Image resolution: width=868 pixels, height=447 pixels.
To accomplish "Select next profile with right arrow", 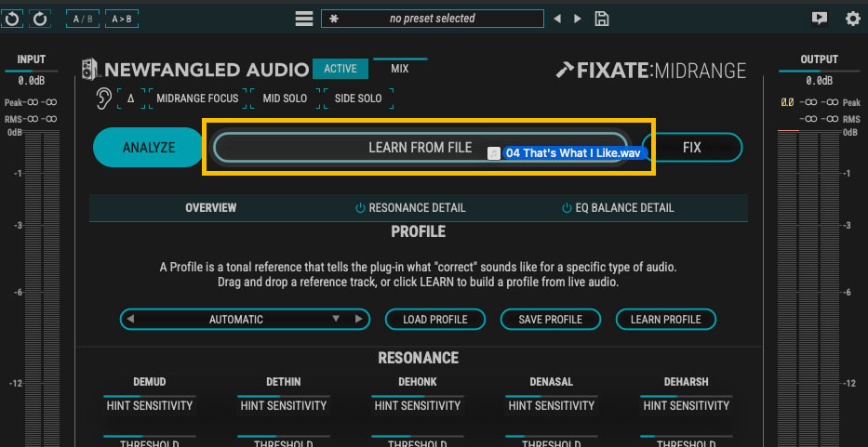I will pyautogui.click(x=359, y=319).
